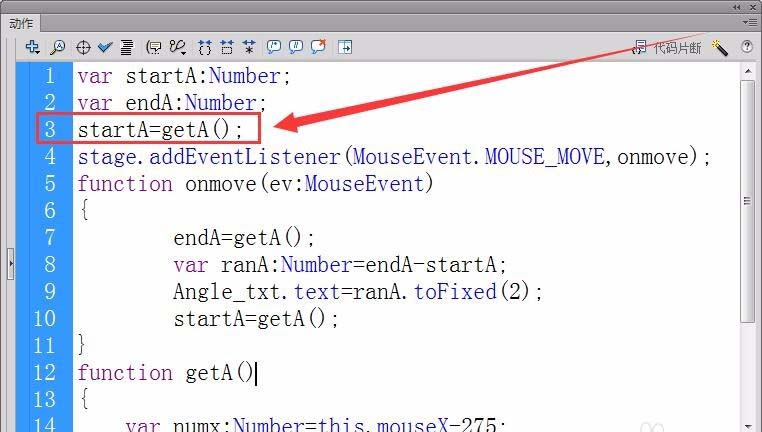762x432 pixels.
Task: Show code hint using the speech-bubble icon
Action: click(154, 47)
